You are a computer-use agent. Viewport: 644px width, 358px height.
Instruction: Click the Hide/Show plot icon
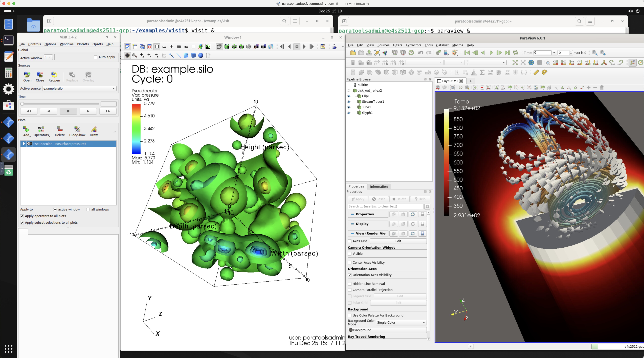(77, 129)
